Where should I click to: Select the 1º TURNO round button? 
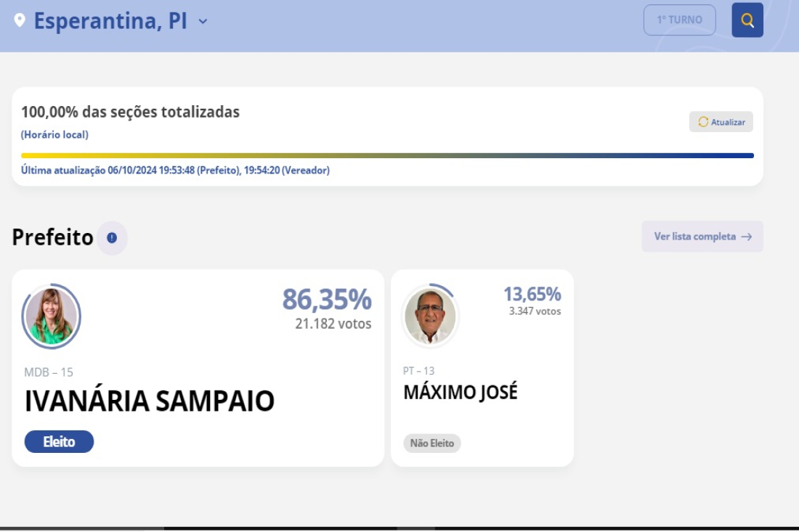coord(679,20)
